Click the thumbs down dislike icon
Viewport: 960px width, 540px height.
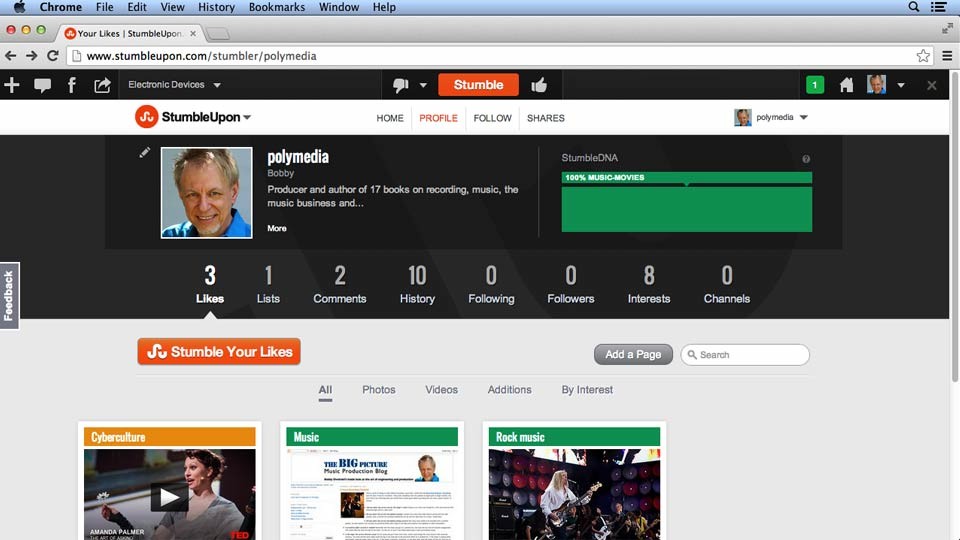click(x=401, y=85)
